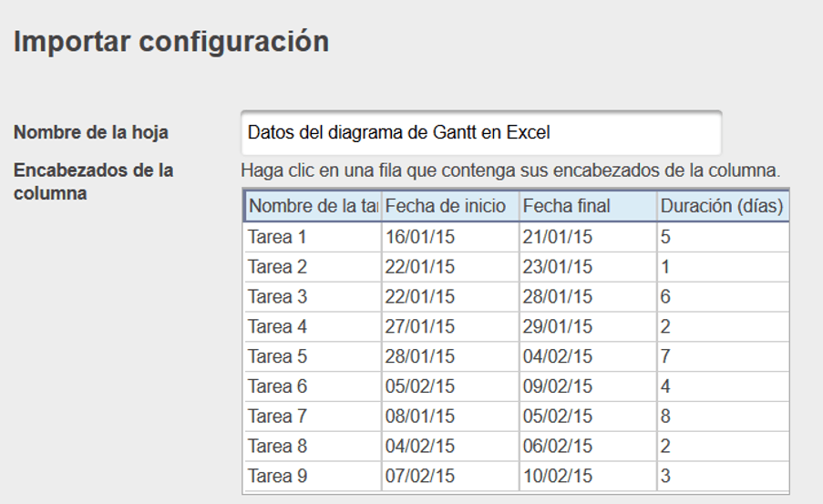Click the 'Fecha de inicio' column header
This screenshot has width=823, height=504.
tap(449, 206)
